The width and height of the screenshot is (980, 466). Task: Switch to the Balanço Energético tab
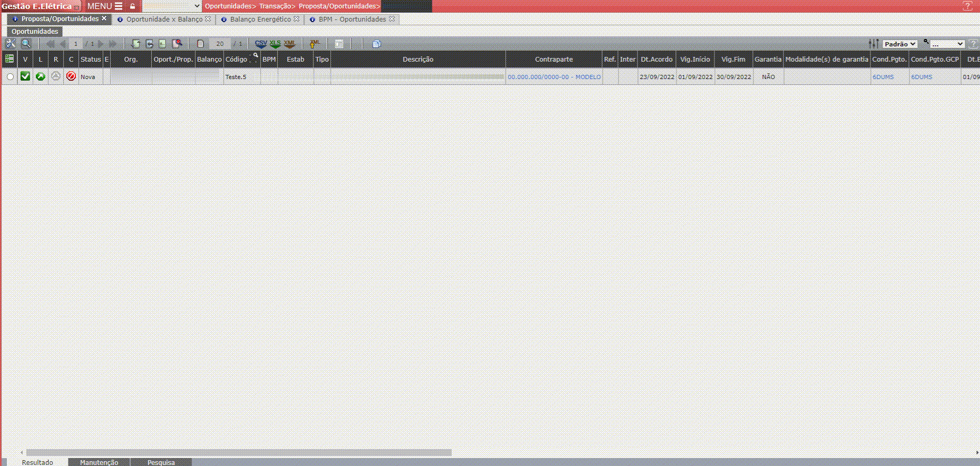260,19
